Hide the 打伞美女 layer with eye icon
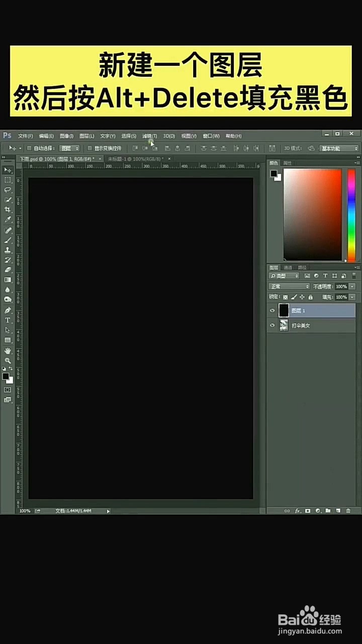This screenshot has height=644, width=362. (273, 326)
